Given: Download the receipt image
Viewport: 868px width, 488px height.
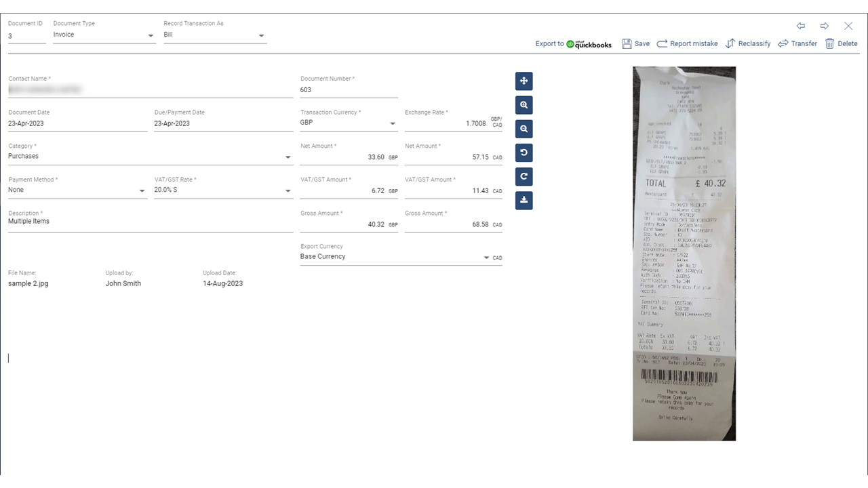Looking at the screenshot, I should 524,200.
